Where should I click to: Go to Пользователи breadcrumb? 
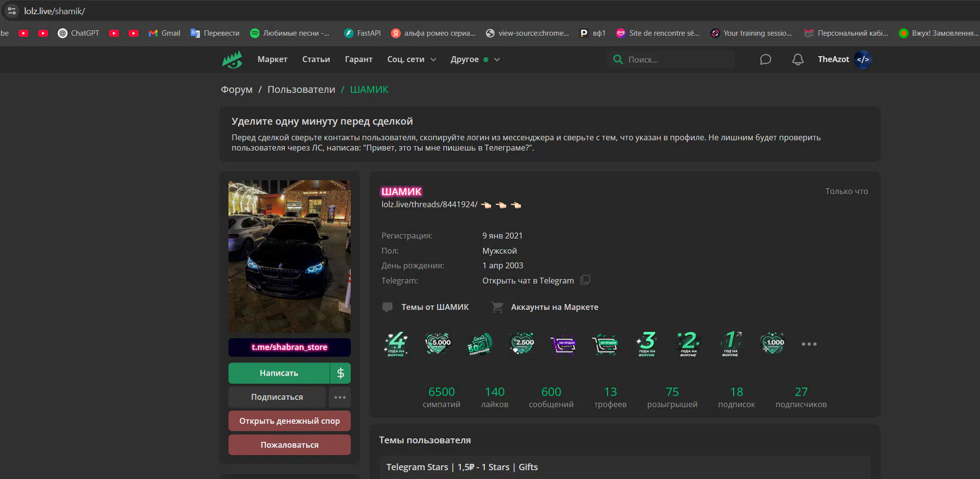(x=301, y=90)
